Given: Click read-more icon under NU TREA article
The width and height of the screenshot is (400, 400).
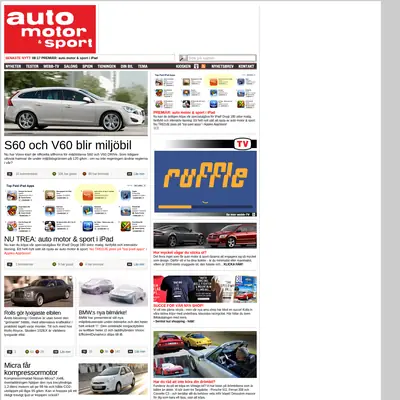Looking at the screenshot, I should coord(129,264).
